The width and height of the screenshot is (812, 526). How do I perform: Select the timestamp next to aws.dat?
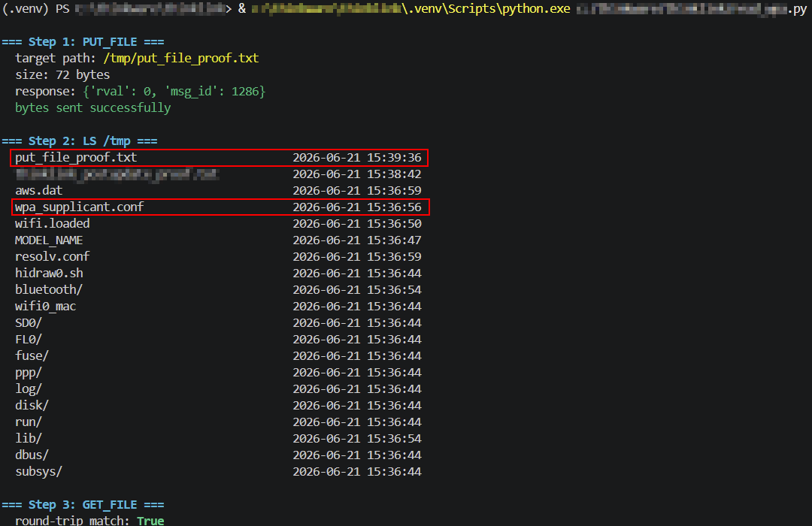click(357, 191)
